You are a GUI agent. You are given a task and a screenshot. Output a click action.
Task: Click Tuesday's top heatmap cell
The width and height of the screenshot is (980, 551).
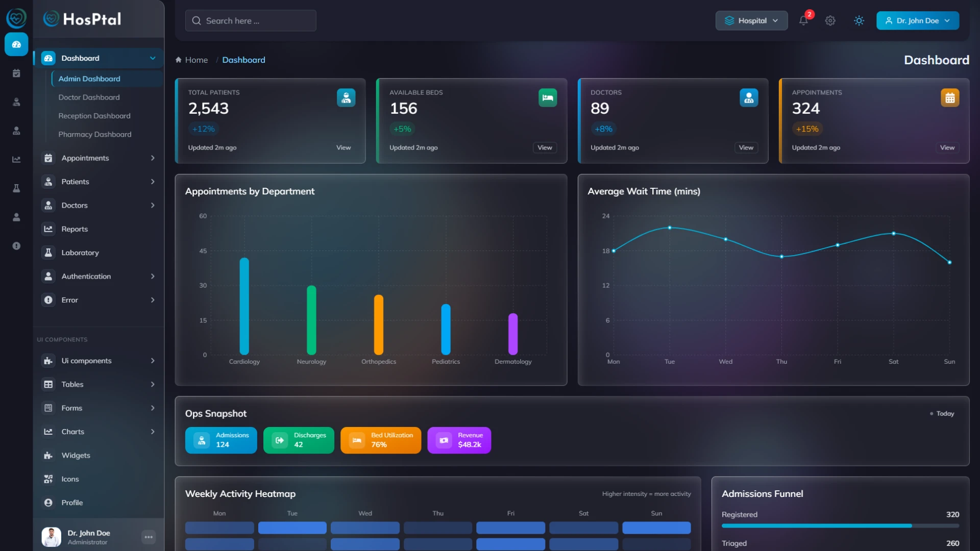coord(292,528)
